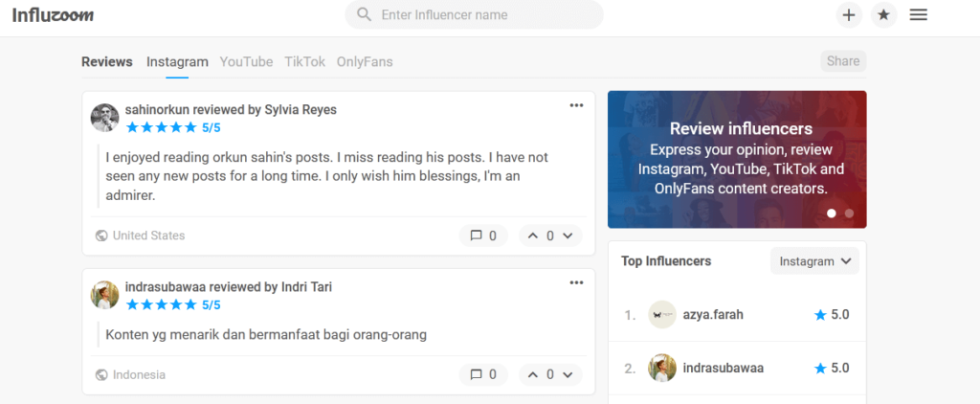980x404 pixels.
Task: Click globe icon next to United States
Action: 101,236
